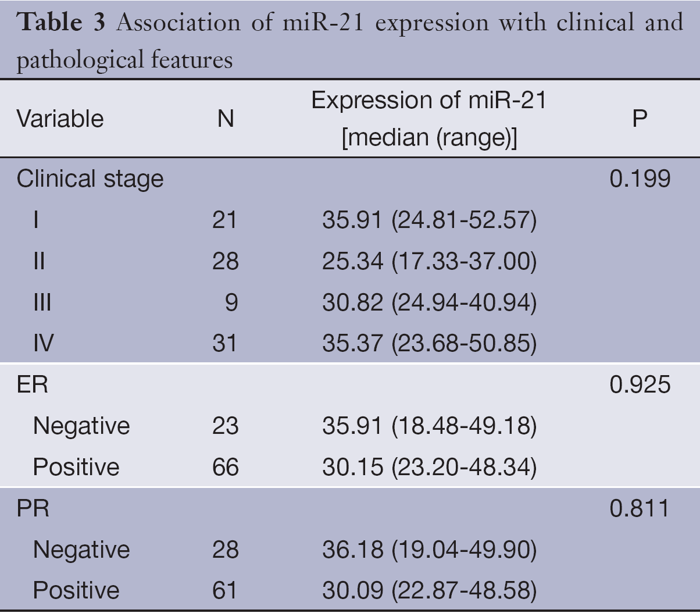The height and width of the screenshot is (613, 700).
Task: Select the value 30.15 (23.20-48.34)
Action: tap(429, 467)
